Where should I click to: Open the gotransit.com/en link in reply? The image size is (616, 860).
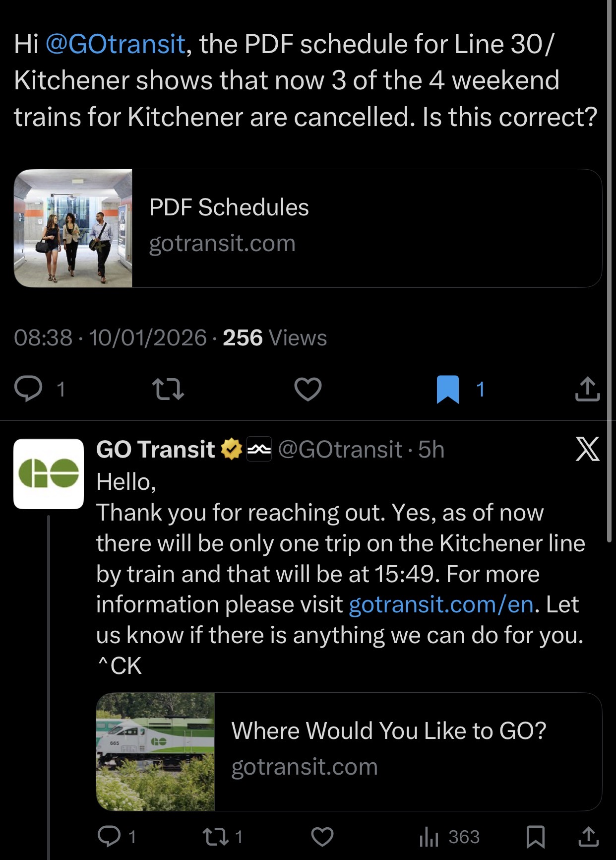[441, 604]
